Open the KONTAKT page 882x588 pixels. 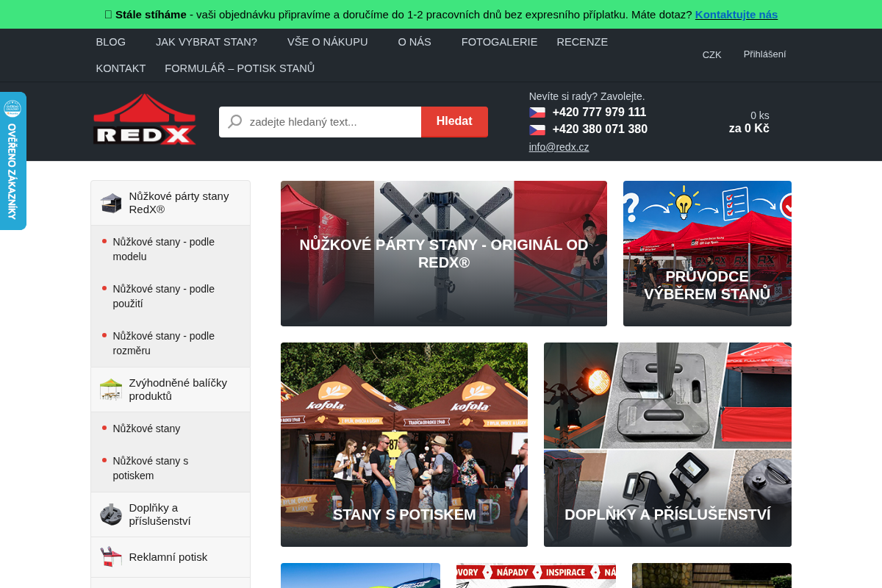[121, 68]
